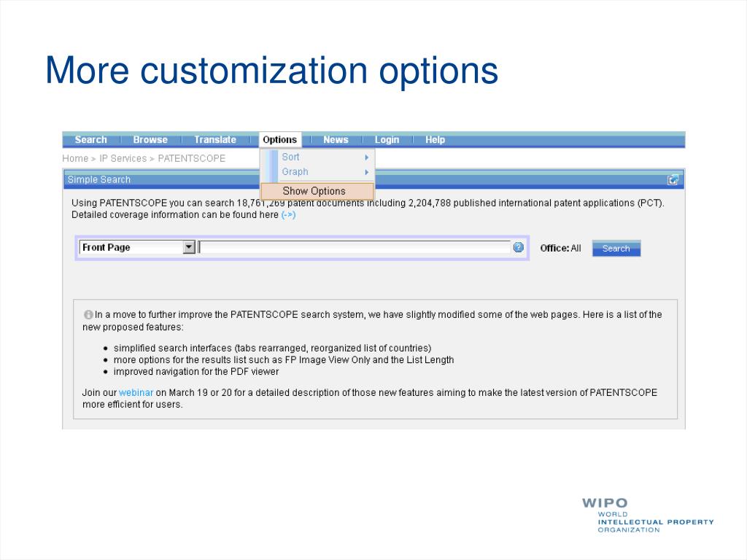Go to the IP Services breadcrumb

[x=123, y=158]
